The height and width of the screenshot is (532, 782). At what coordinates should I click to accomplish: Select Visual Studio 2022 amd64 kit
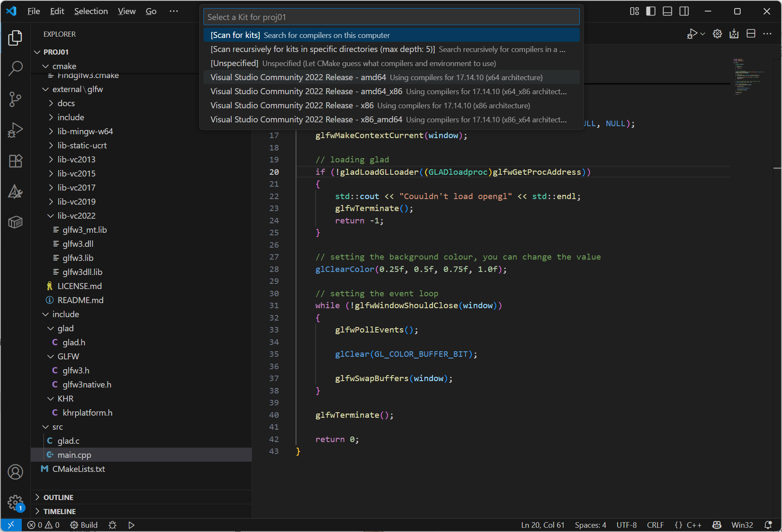[298, 77]
